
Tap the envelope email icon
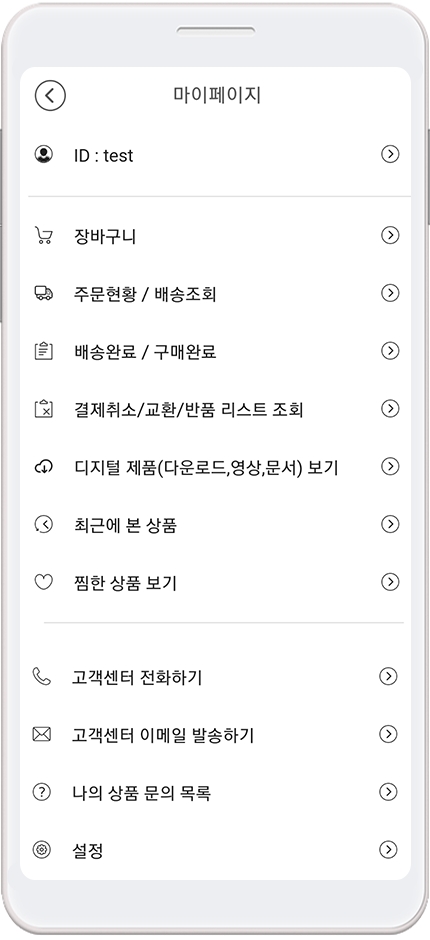(x=41, y=734)
